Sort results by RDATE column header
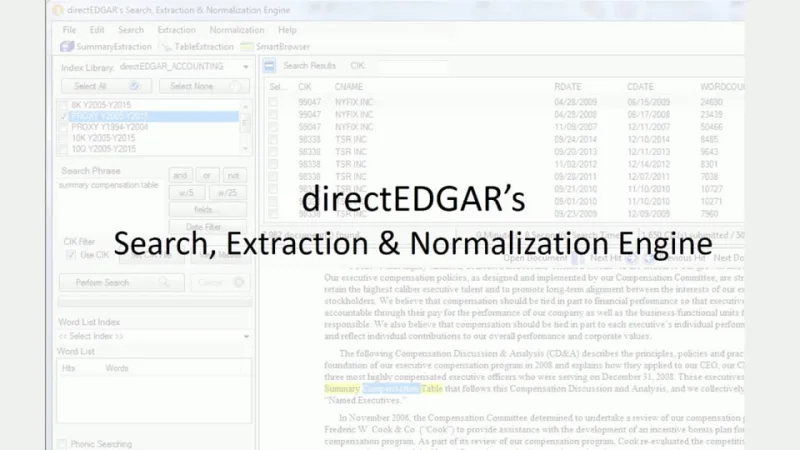Viewport: 800px width, 450px height. pos(568,87)
